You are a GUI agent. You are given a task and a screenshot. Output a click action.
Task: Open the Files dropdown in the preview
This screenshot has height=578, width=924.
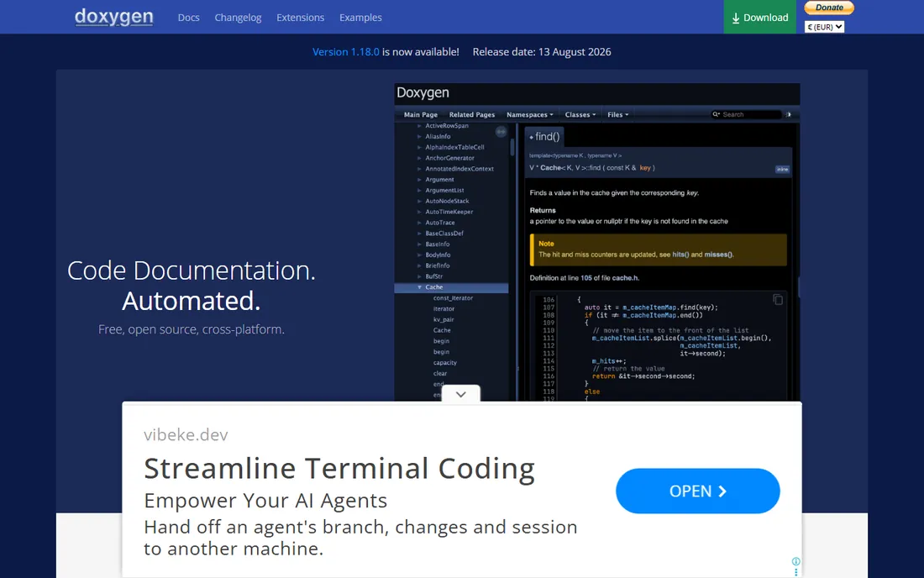pos(618,115)
